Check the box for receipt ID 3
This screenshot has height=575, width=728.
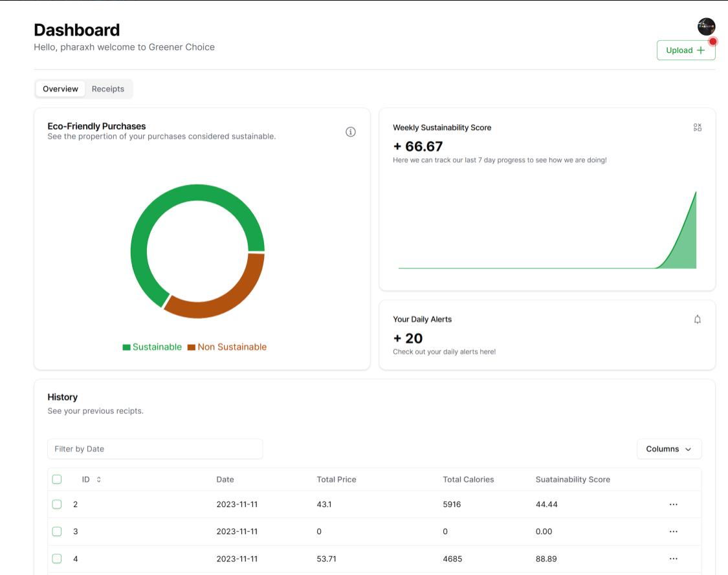(57, 532)
